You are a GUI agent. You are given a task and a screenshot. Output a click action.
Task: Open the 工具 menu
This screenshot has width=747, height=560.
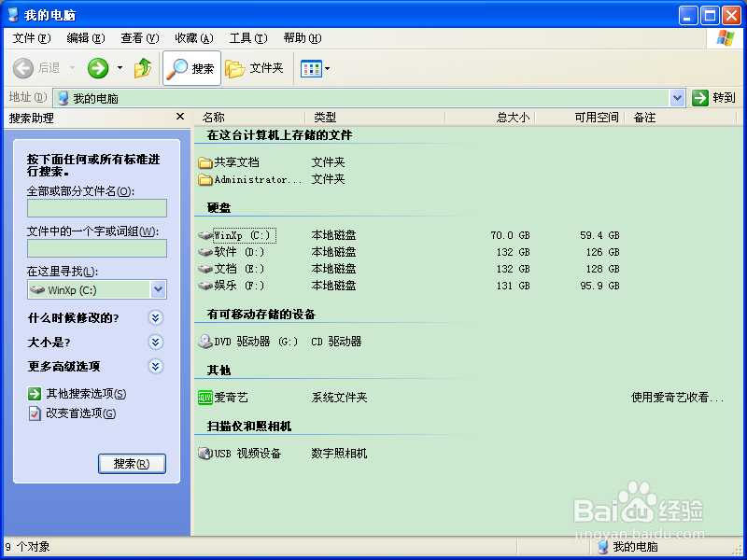coord(247,38)
